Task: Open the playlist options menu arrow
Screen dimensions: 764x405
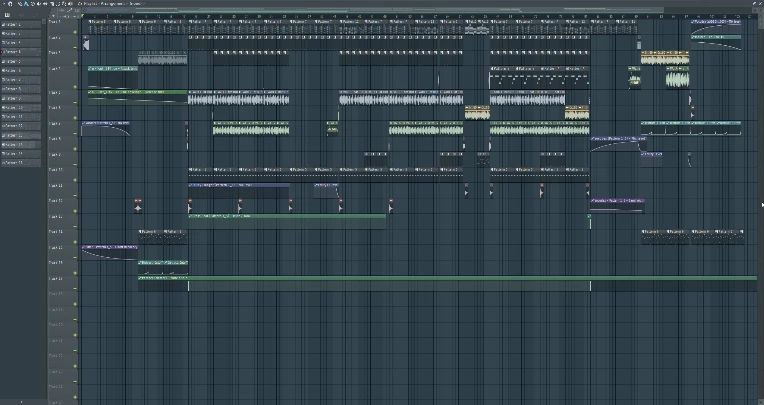Action: tap(3, 4)
